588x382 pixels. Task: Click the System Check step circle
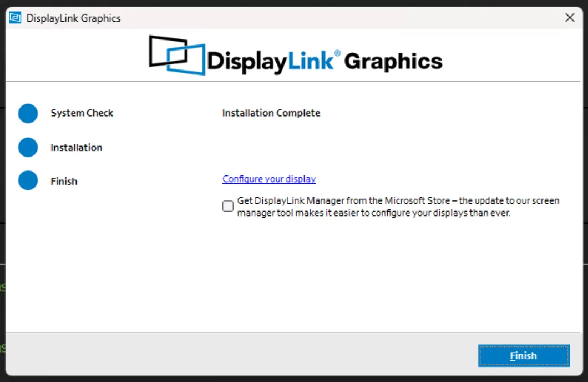coord(28,113)
